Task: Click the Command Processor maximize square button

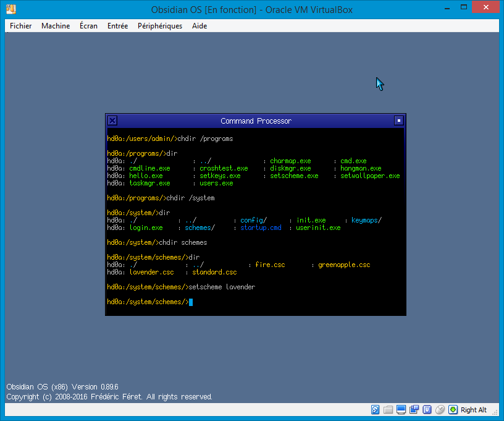Action: (x=399, y=121)
